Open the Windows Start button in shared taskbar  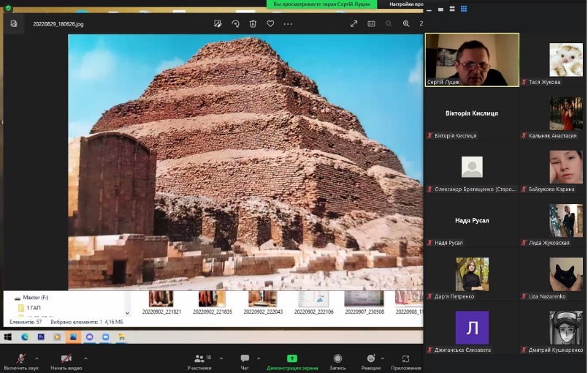(7, 337)
